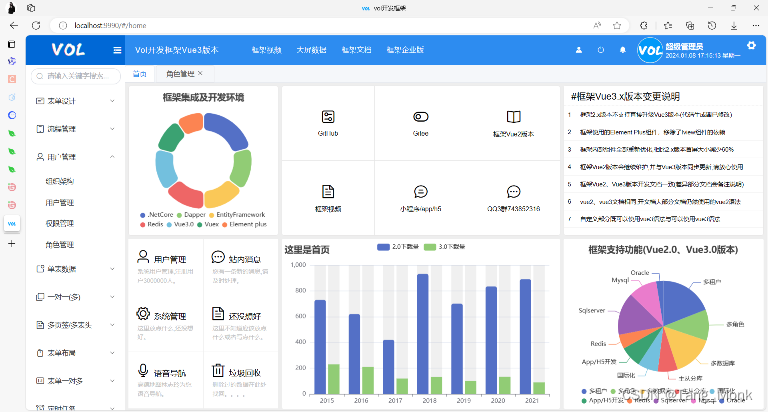The width and height of the screenshot is (768, 412).
Task: Toggle EntityFramework legend entry
Action: [237, 215]
